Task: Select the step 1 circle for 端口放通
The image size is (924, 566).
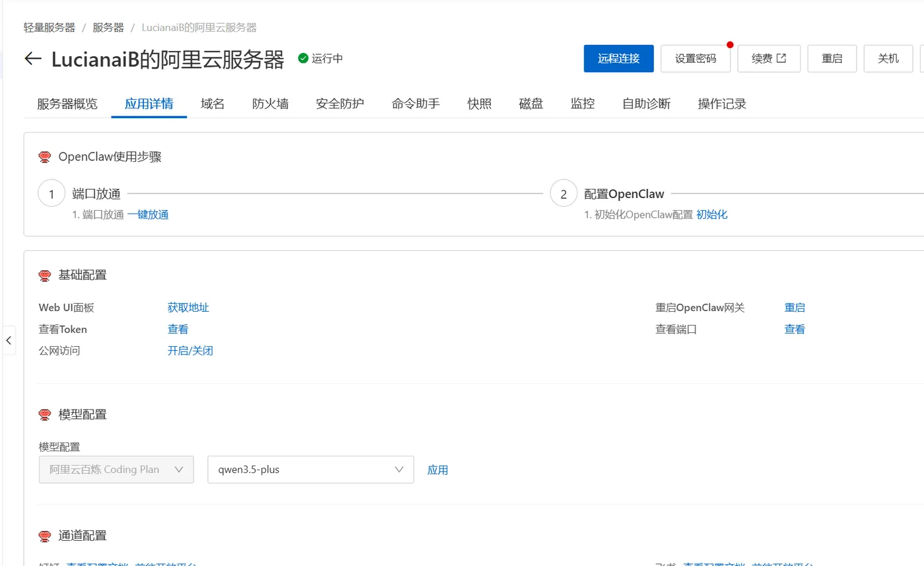Action: click(51, 194)
